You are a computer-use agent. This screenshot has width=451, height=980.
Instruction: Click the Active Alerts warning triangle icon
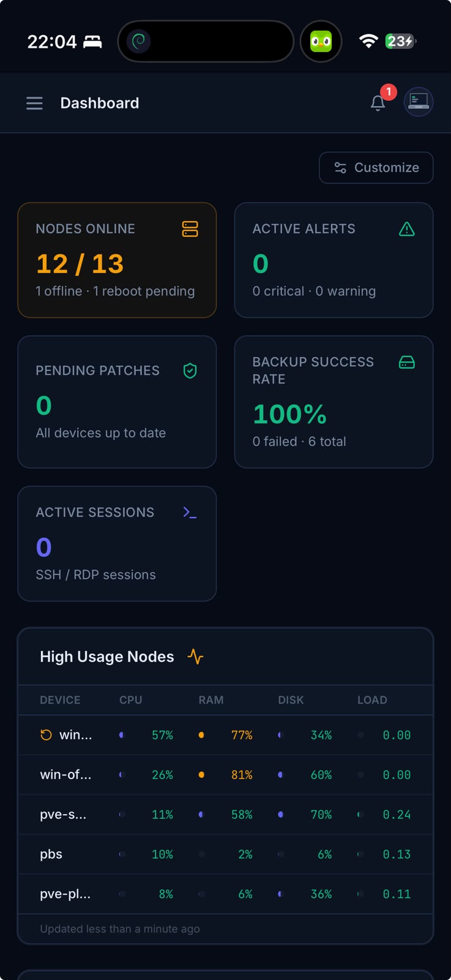pyautogui.click(x=407, y=229)
